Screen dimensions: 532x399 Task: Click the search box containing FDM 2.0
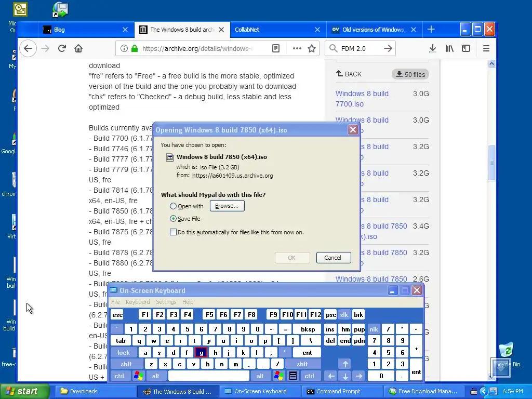(360, 48)
